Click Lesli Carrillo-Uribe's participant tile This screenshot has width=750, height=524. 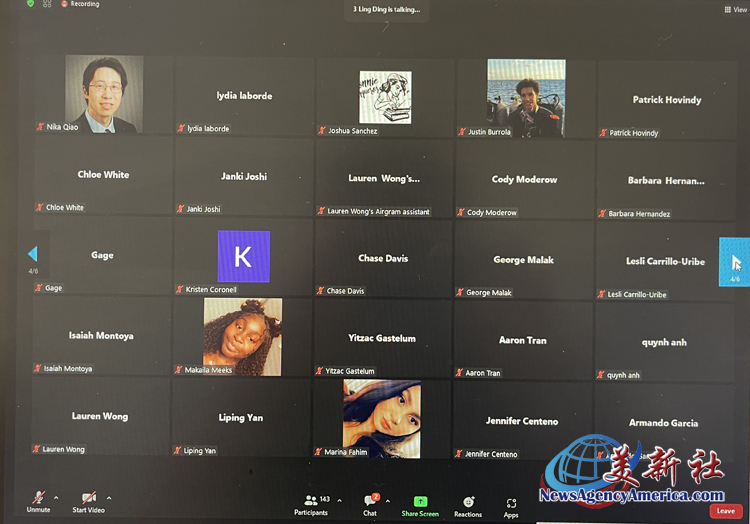(x=665, y=262)
